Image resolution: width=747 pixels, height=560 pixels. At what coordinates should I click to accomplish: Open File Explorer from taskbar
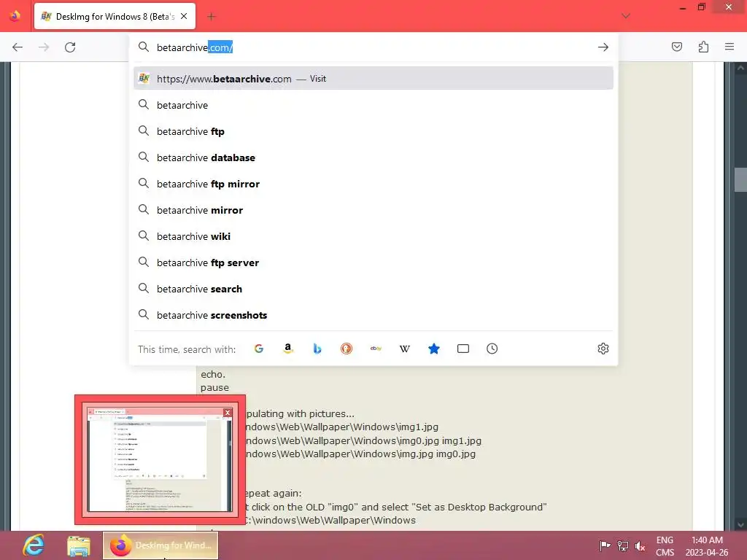(x=79, y=545)
